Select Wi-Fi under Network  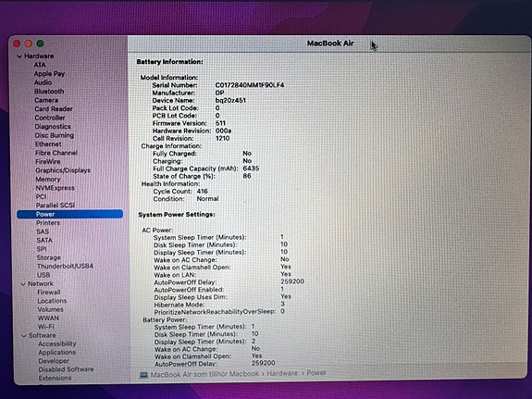pos(46,327)
